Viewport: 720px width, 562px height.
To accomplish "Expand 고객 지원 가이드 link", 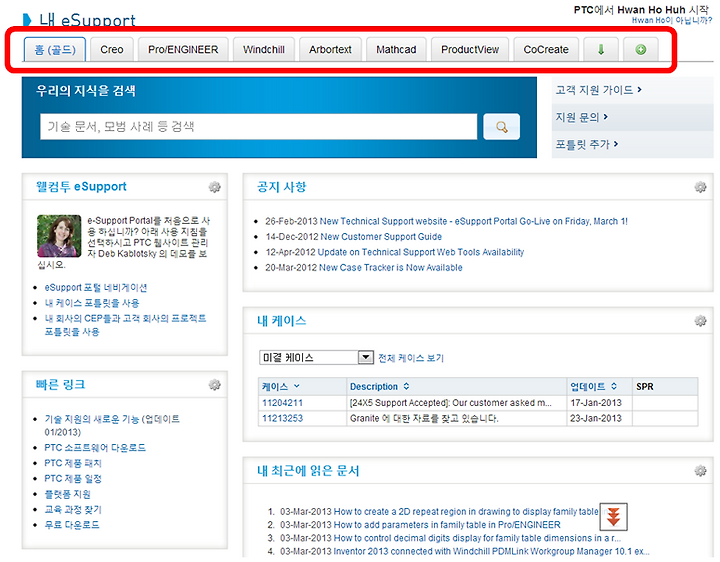I will [x=598, y=90].
